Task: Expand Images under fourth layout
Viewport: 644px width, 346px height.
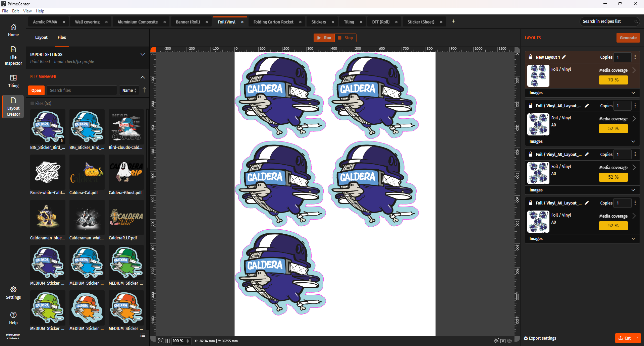Action: coord(633,239)
